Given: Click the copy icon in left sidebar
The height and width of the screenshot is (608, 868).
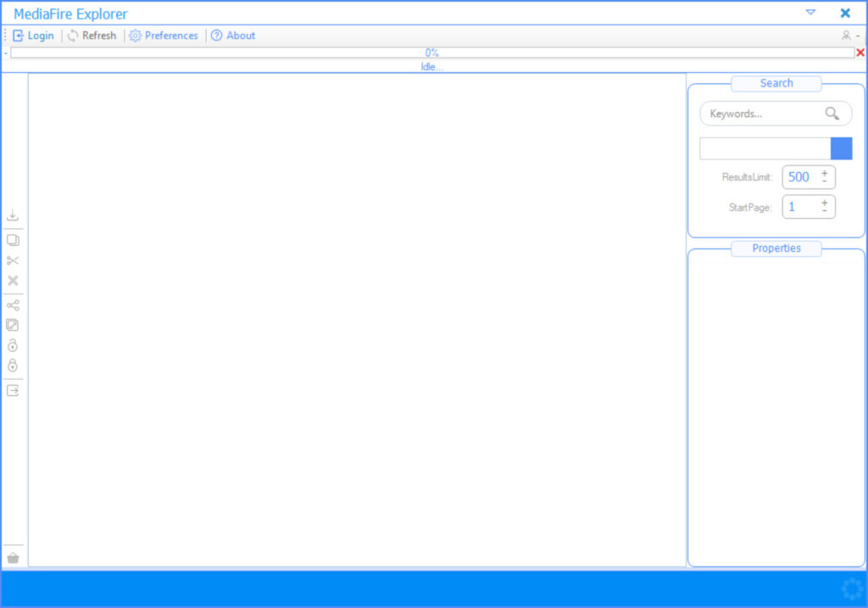Looking at the screenshot, I should [13, 240].
